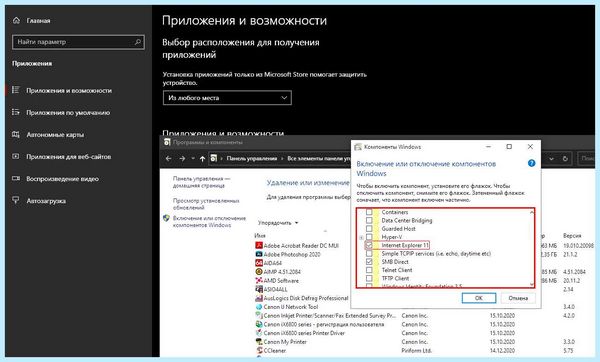
Task: Click the Главная home icon in Settings
Action: (x=16, y=20)
